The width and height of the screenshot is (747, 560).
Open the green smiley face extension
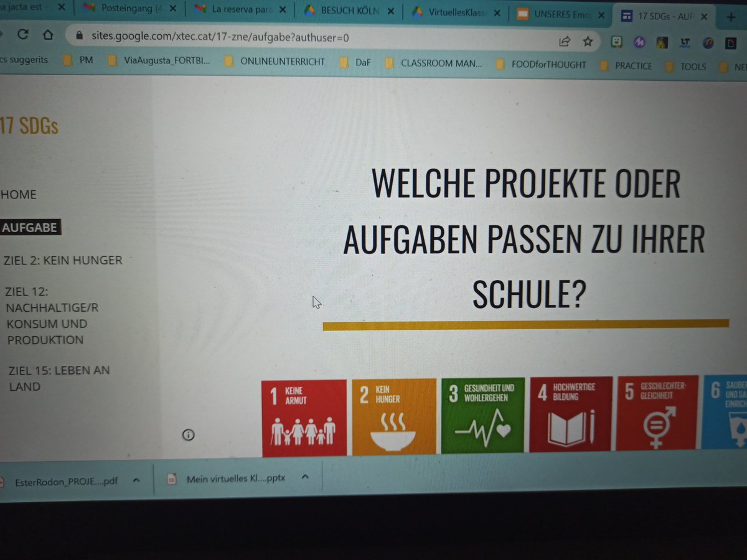tap(616, 42)
